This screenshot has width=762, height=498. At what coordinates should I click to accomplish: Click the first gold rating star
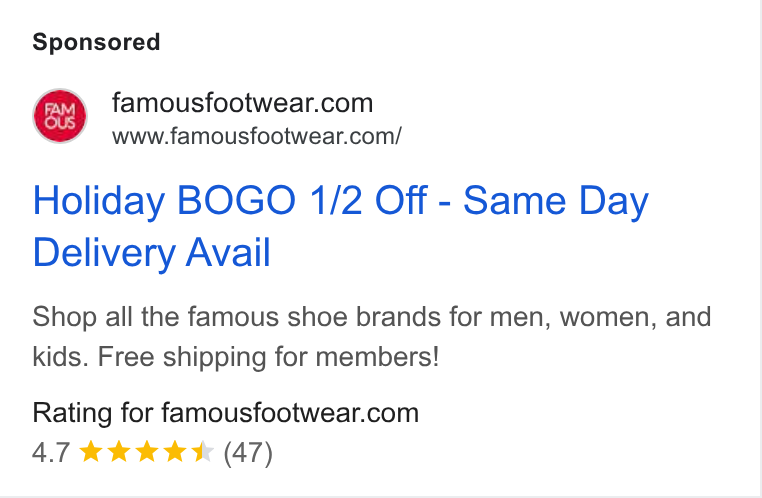90,451
